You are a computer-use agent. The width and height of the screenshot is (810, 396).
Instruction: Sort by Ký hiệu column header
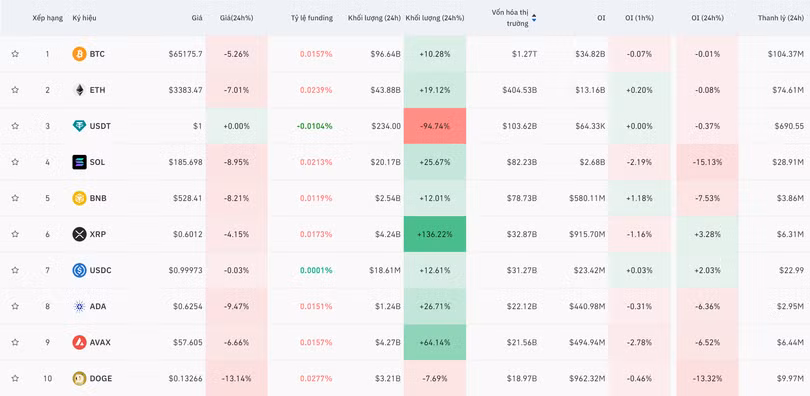pos(84,18)
